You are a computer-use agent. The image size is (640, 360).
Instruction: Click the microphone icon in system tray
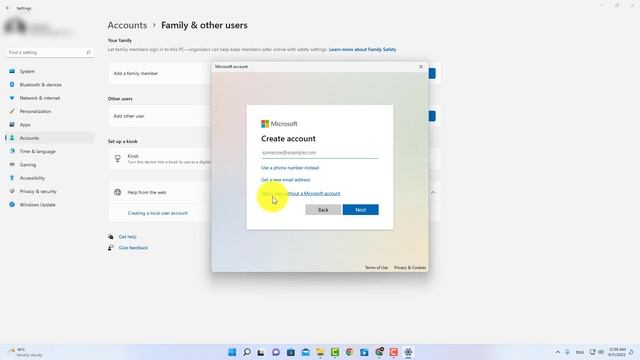click(x=567, y=352)
